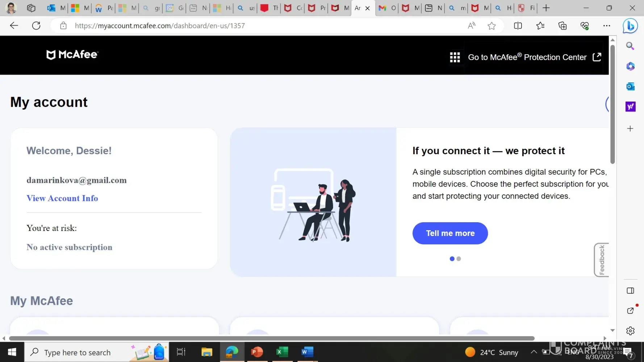Open the Favorites list icon
The width and height of the screenshot is (644, 362).
tap(540, 26)
